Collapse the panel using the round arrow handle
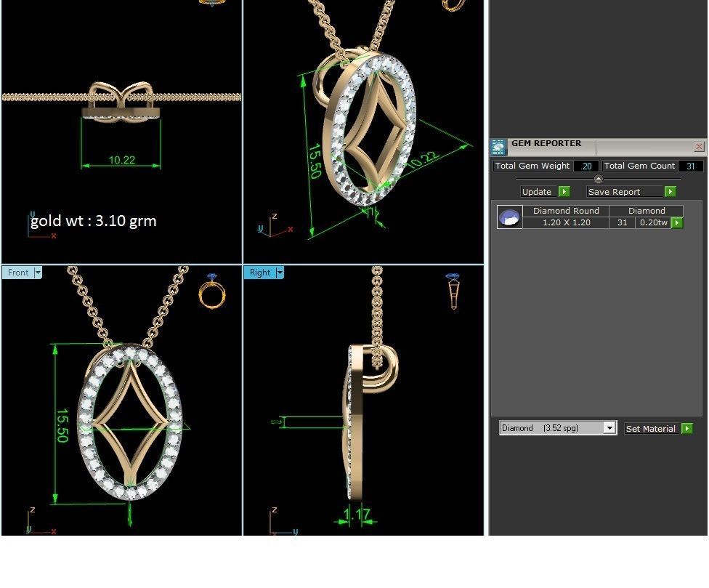 tap(598, 179)
